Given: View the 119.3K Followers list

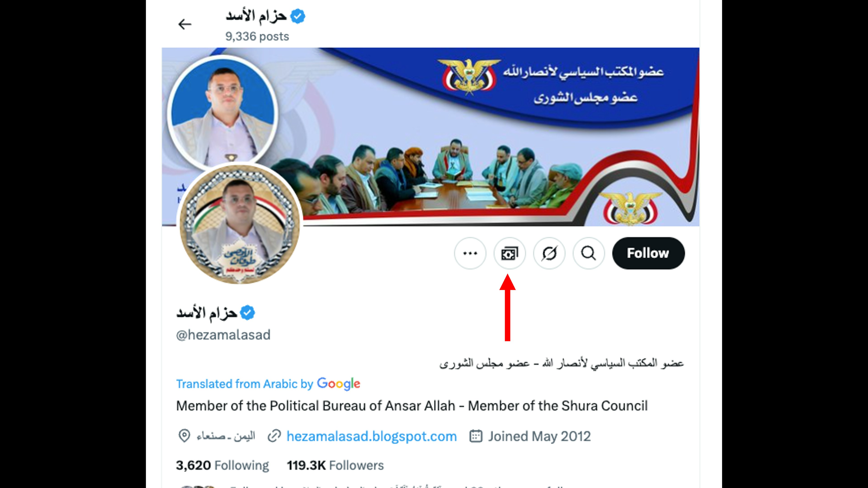Looking at the screenshot, I should tap(335, 465).
